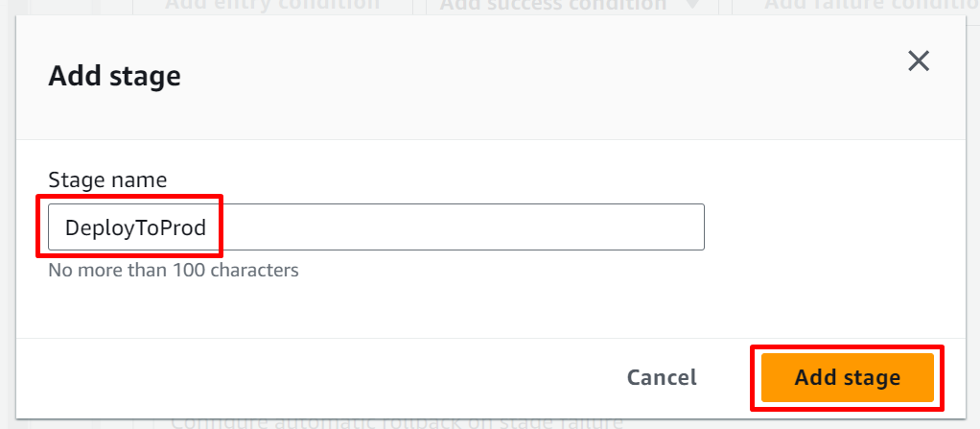Open the Add success condition dropdown
The width and height of the screenshot is (980, 429).
pyautogui.click(x=552, y=5)
